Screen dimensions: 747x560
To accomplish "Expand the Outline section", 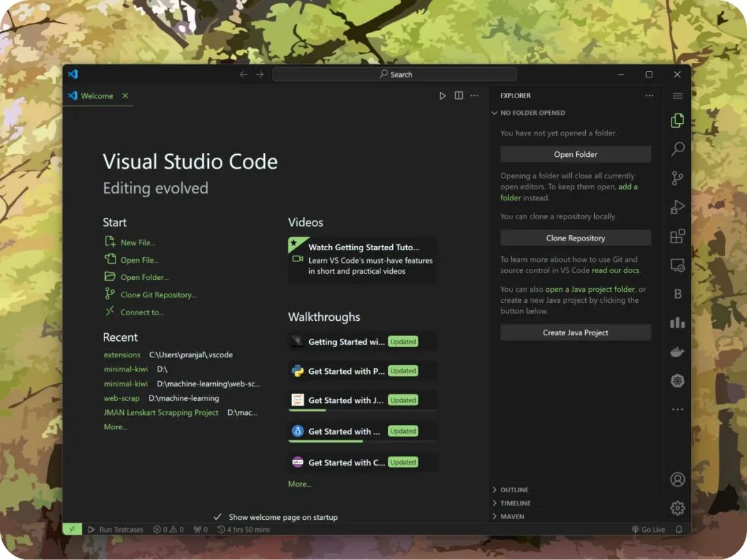I will [x=514, y=489].
